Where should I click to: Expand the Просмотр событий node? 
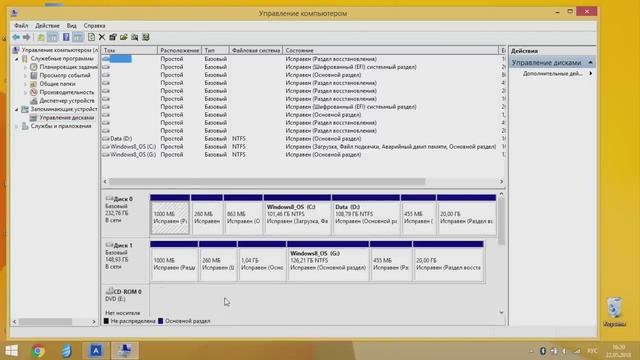tap(25, 76)
